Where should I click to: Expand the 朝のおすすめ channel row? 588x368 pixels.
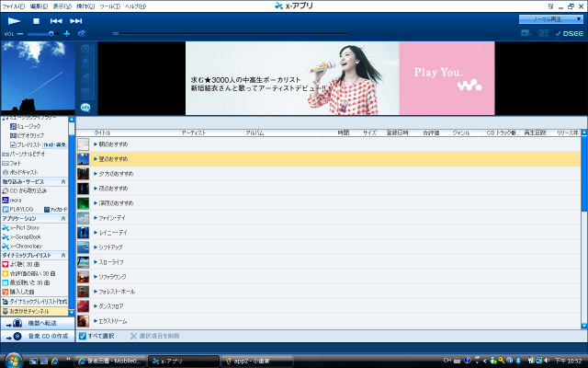pos(96,144)
